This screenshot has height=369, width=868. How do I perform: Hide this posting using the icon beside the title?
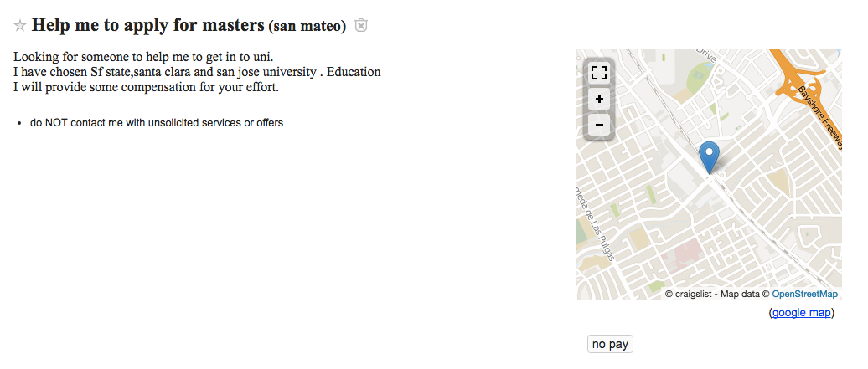[x=361, y=26]
